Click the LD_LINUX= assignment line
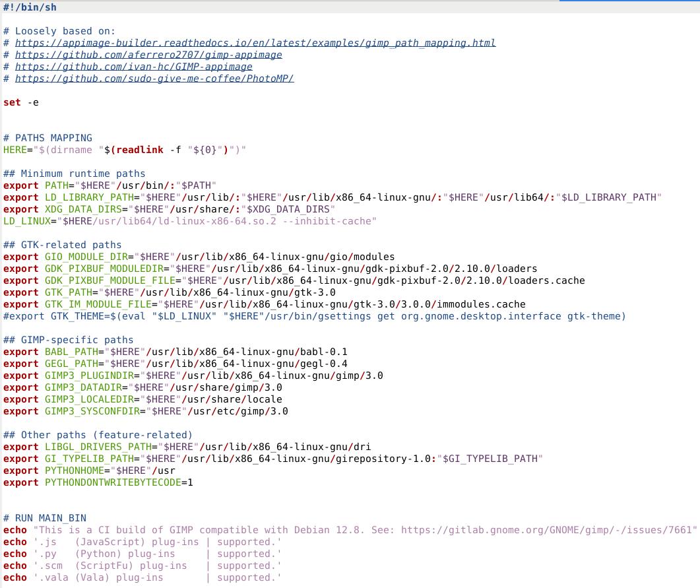 (x=190, y=221)
